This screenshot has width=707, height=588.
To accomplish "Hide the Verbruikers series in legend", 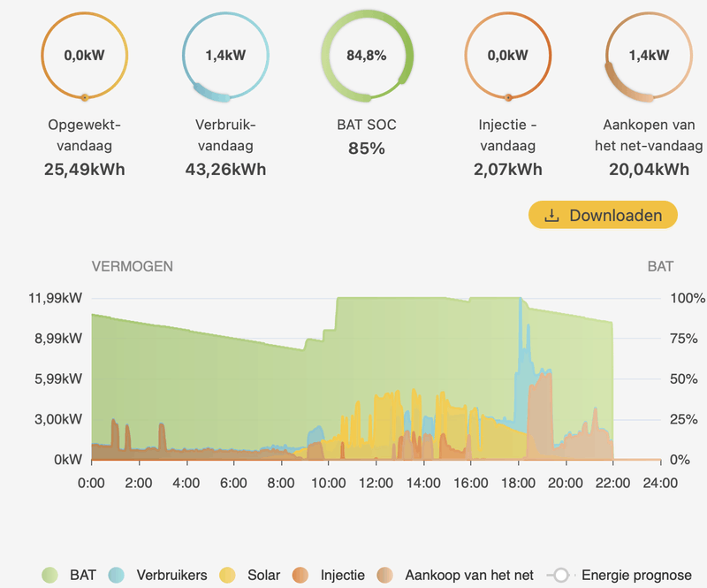I will click(x=171, y=575).
